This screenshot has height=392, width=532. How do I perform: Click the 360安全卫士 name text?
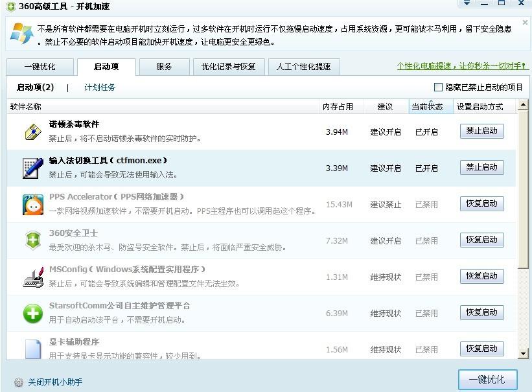point(73,233)
